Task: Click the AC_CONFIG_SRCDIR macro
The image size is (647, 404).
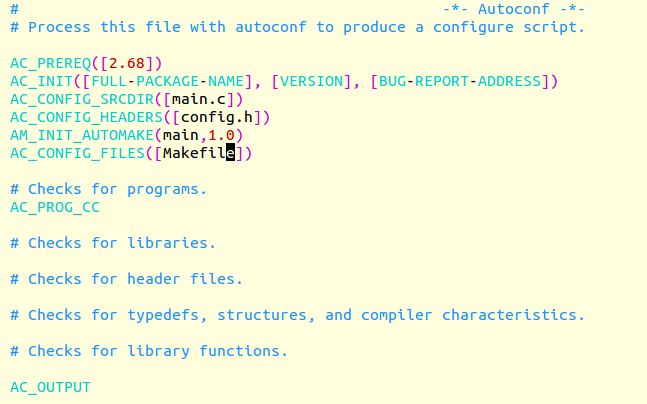Action: [82, 99]
